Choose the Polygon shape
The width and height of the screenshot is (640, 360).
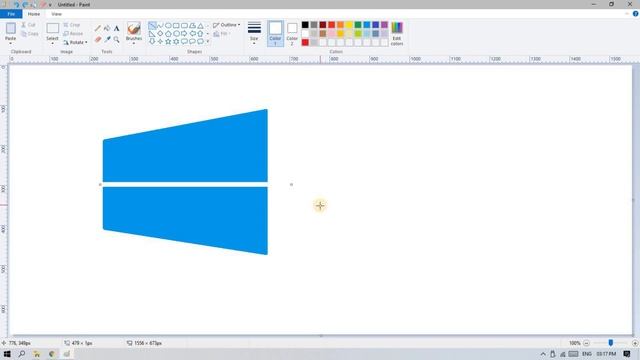click(192, 25)
